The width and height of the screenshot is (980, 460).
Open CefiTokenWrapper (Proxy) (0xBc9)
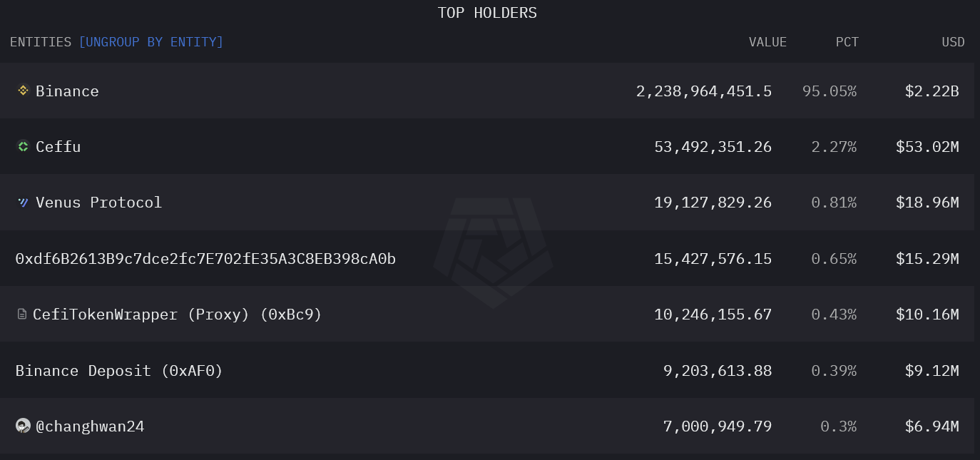pos(178,314)
